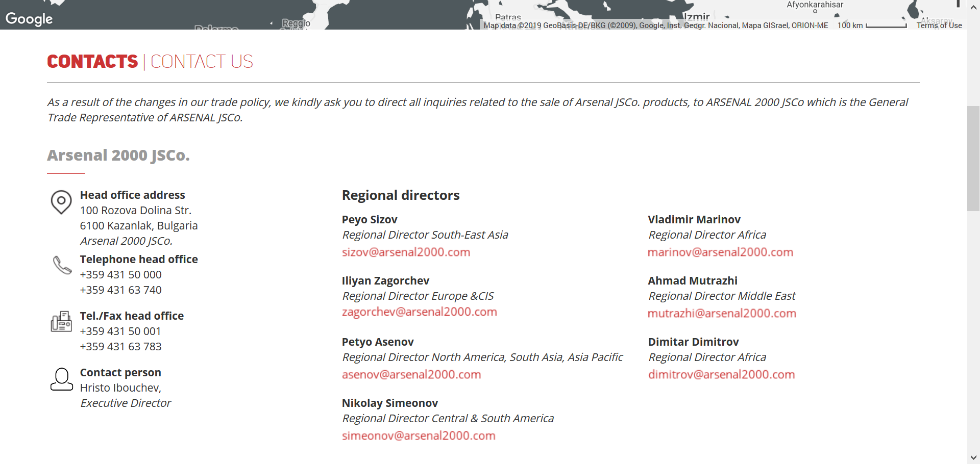Email dimitrov@arsenal2000.com
The width and height of the screenshot is (980, 464).
pos(721,374)
